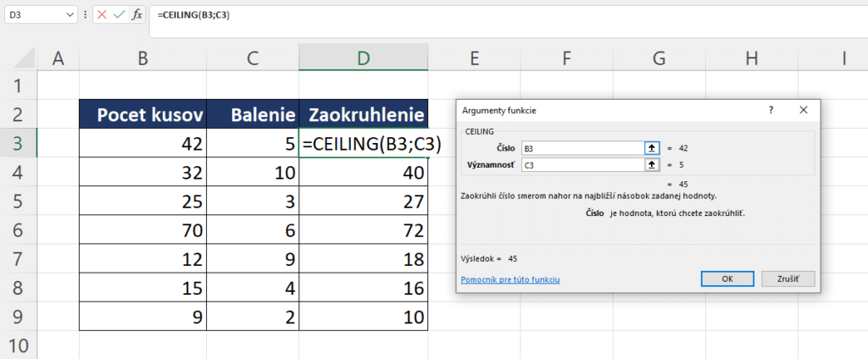This screenshot has height=359, width=868.
Task: Click the Pocet kusov header cell
Action: pyautogui.click(x=142, y=114)
